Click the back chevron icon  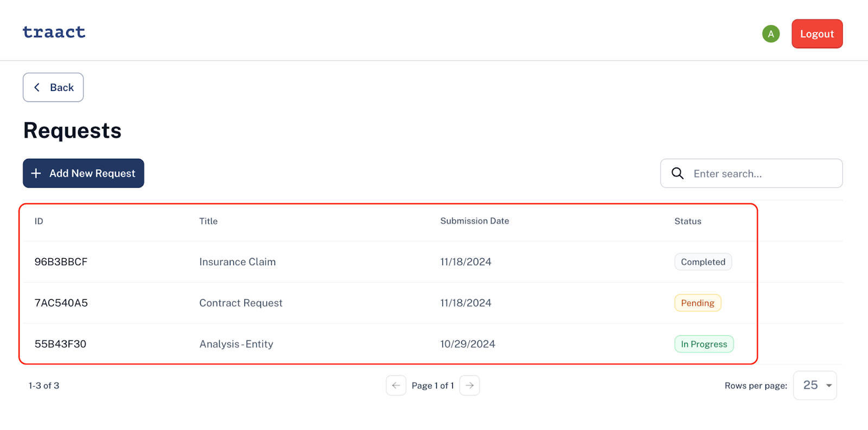pos(37,87)
